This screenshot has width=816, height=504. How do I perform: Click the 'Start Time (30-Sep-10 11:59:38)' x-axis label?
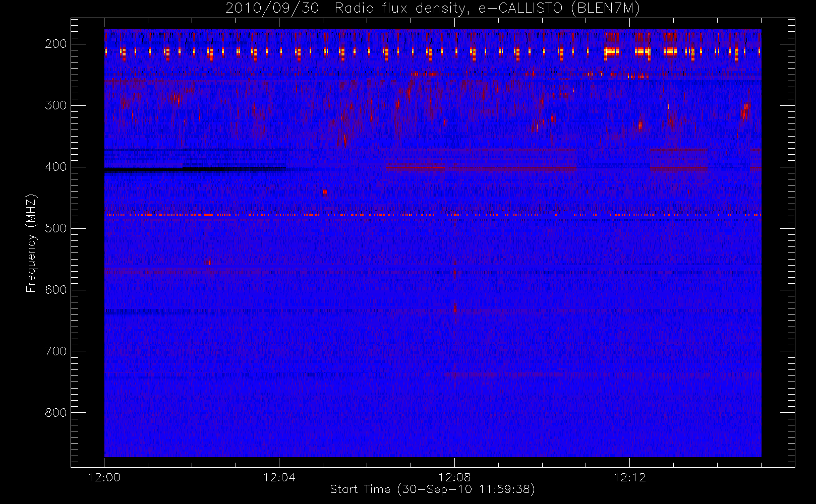pyautogui.click(x=432, y=489)
